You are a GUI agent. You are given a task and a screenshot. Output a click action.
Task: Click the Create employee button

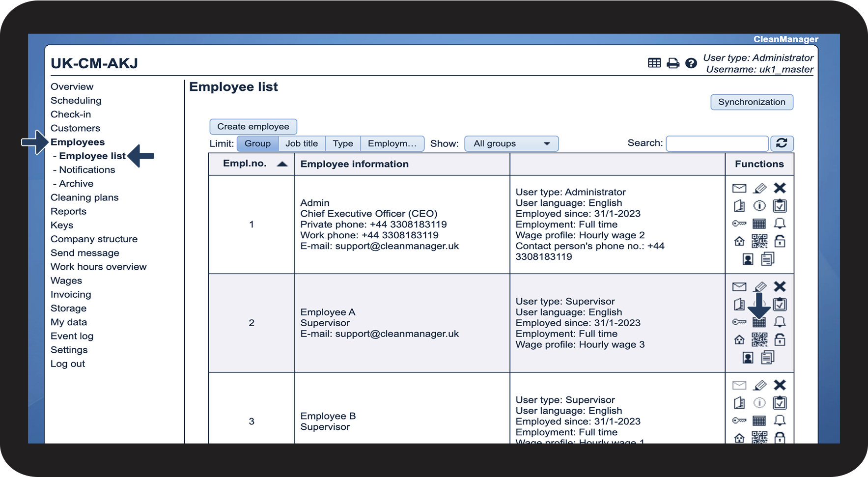coord(253,127)
